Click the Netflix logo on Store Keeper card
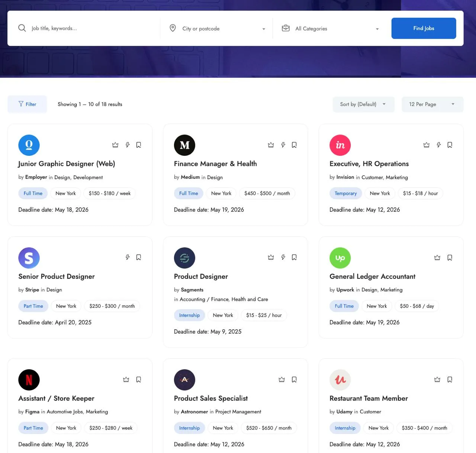This screenshot has width=476, height=453. click(29, 380)
